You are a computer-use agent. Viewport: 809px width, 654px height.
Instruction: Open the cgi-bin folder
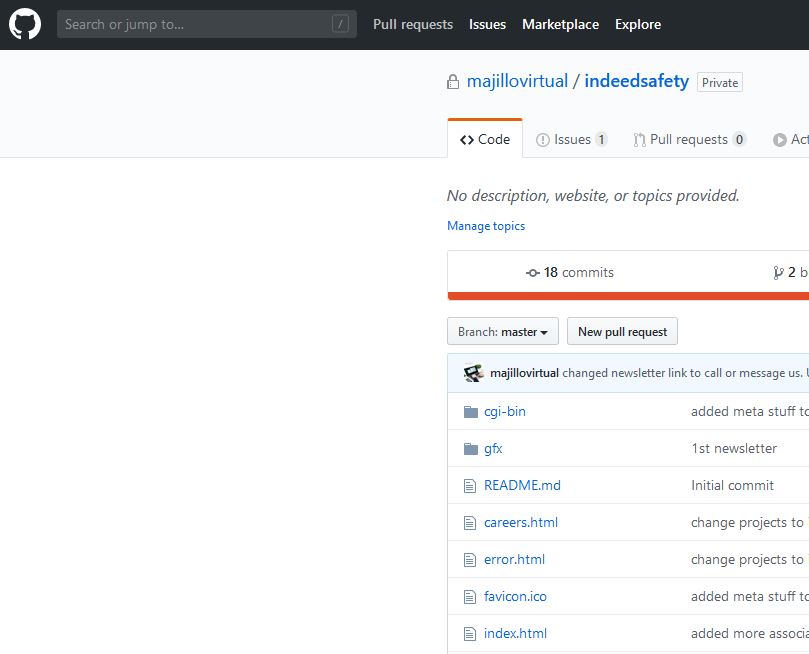(505, 412)
